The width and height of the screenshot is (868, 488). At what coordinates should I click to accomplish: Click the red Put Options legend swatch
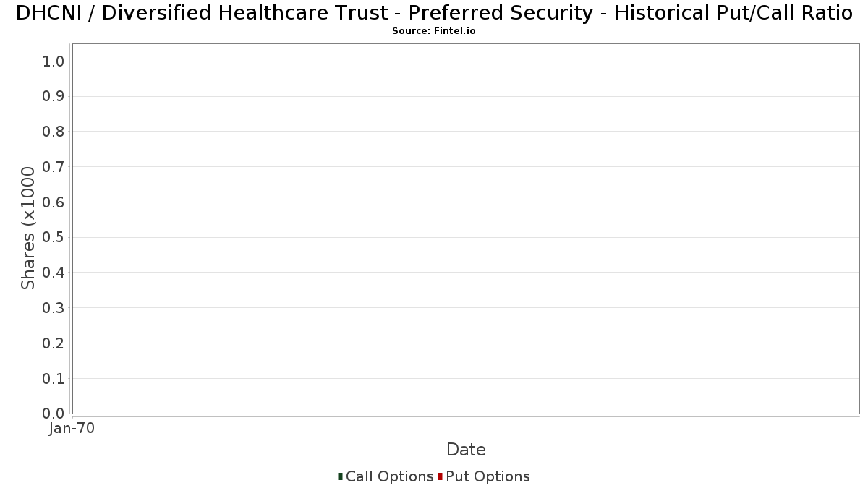click(x=440, y=476)
